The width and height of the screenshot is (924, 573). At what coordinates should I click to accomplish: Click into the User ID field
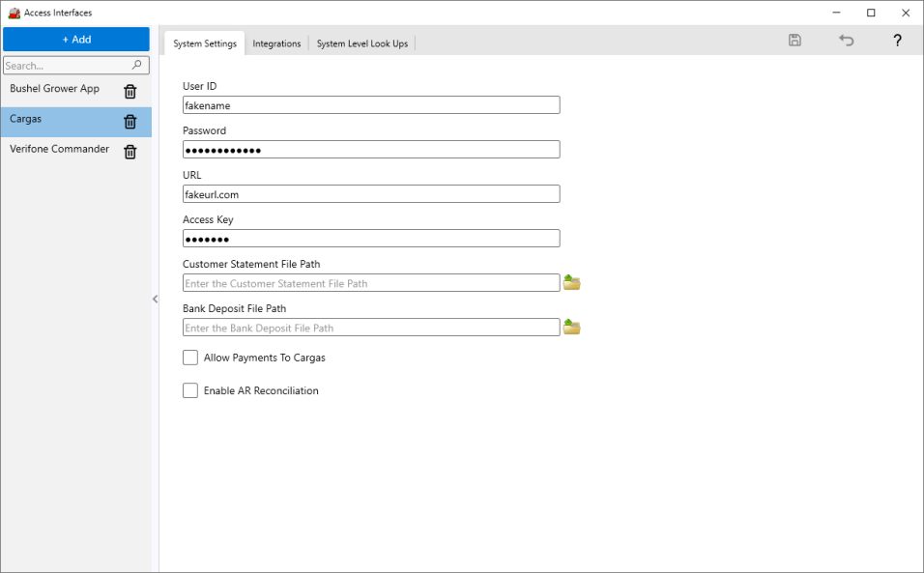[371, 105]
